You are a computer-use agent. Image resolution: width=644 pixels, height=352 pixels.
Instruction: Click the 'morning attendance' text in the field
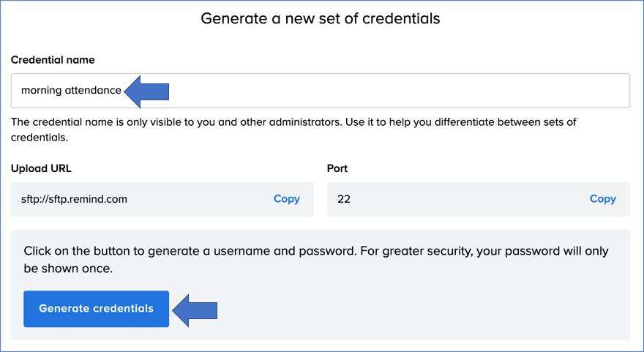tap(71, 91)
